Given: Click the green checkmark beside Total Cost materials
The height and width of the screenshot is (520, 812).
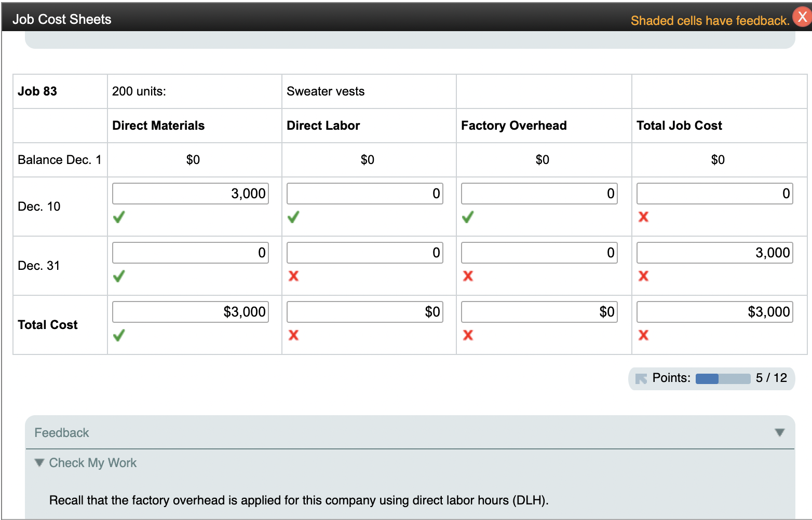Looking at the screenshot, I should pyautogui.click(x=119, y=336).
